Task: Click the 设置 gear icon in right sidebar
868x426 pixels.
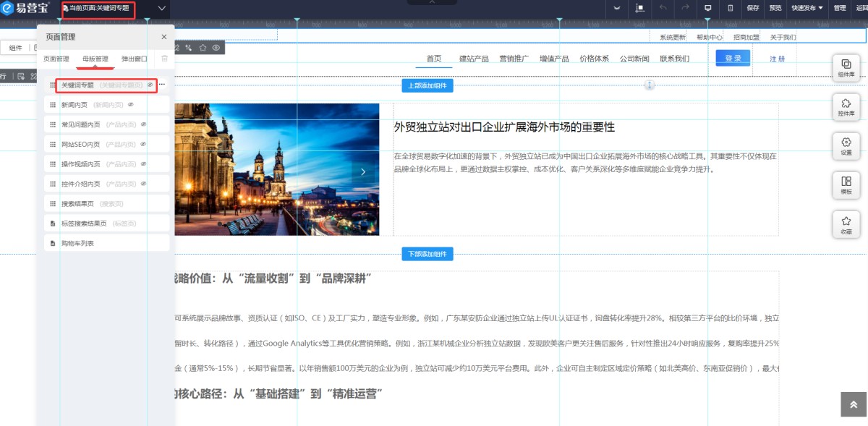Action: point(846,145)
